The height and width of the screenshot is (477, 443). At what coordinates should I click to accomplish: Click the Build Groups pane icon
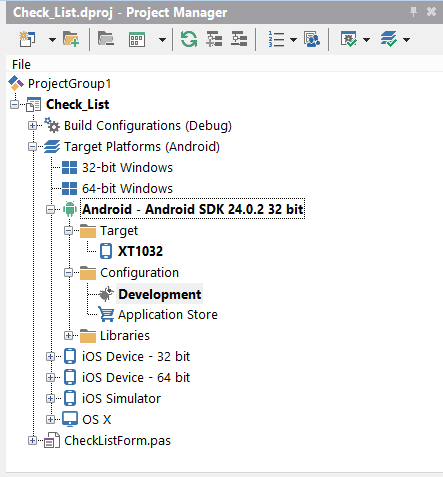pyautogui.click(x=312, y=39)
